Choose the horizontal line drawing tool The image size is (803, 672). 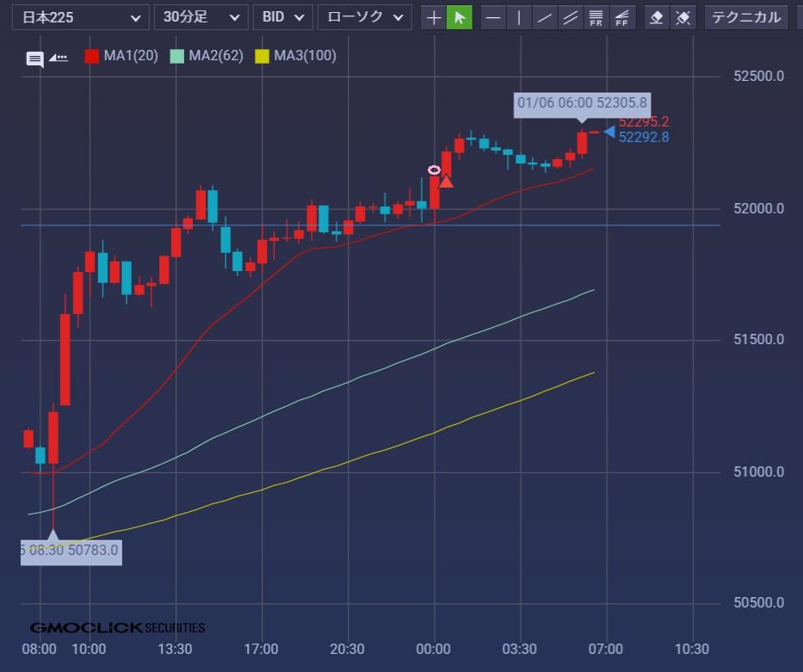(x=493, y=17)
